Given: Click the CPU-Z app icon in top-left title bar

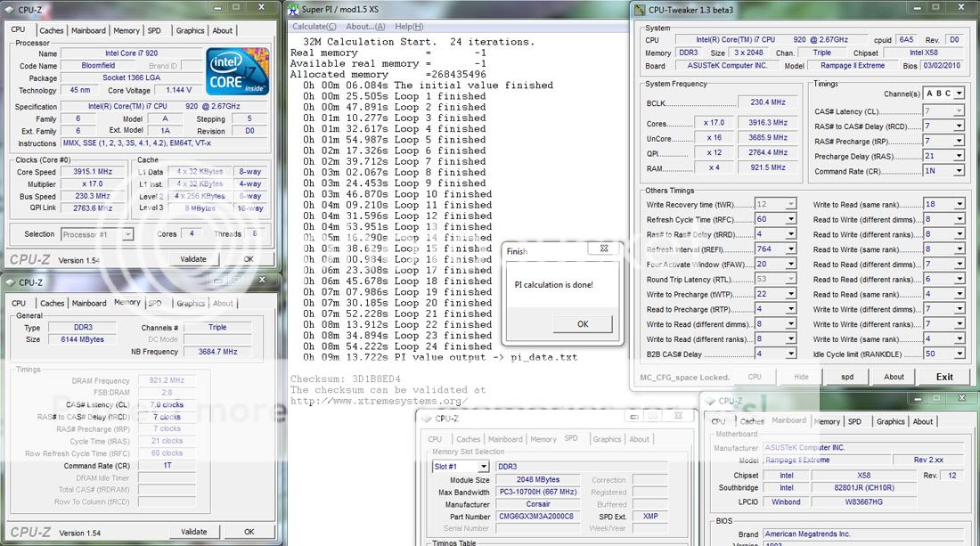Looking at the screenshot, I should (9, 10).
